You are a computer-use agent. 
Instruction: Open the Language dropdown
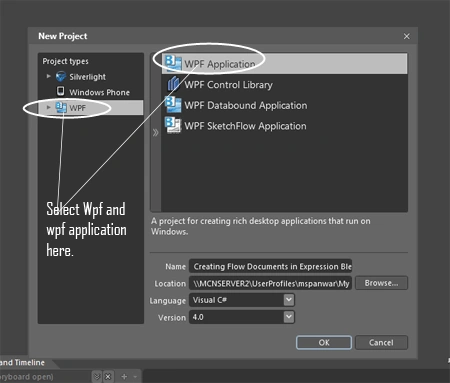pyautogui.click(x=289, y=300)
